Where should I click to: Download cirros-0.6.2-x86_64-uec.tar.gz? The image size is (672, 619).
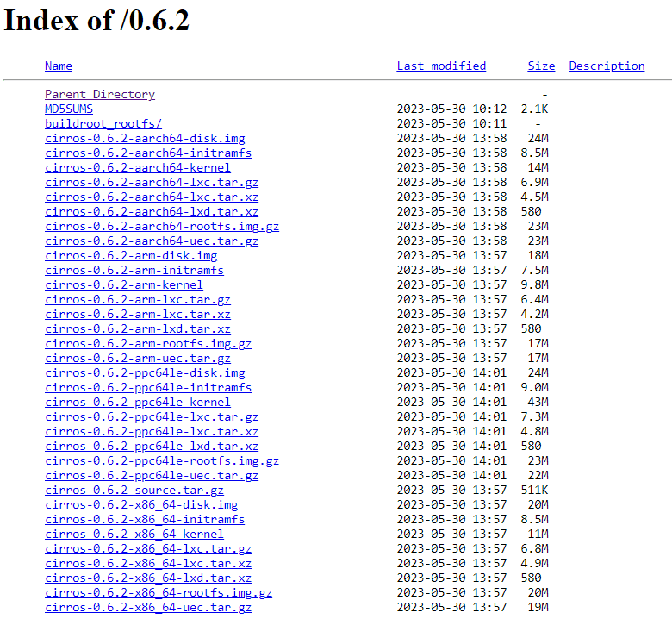pos(148,607)
